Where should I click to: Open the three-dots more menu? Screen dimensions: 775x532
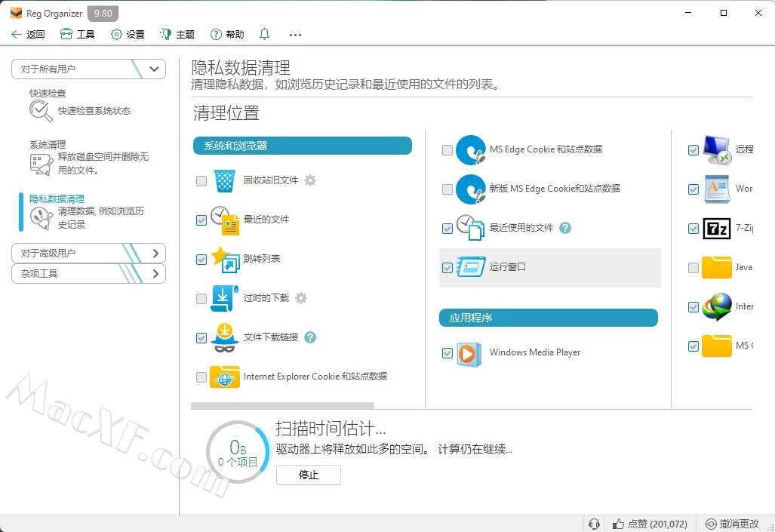coord(295,35)
